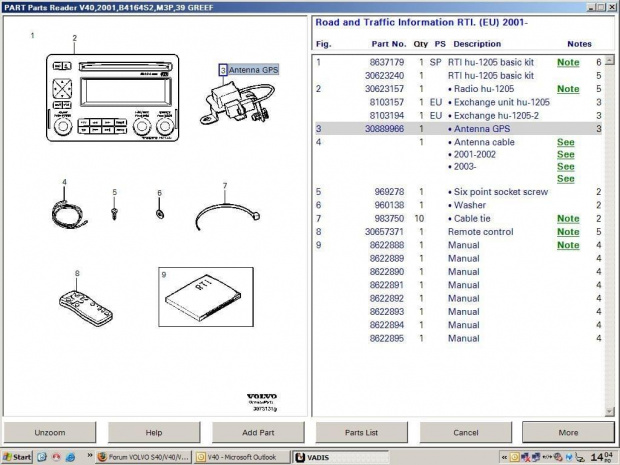
Task: Select the row for part 30623240
Action: [x=459, y=76]
